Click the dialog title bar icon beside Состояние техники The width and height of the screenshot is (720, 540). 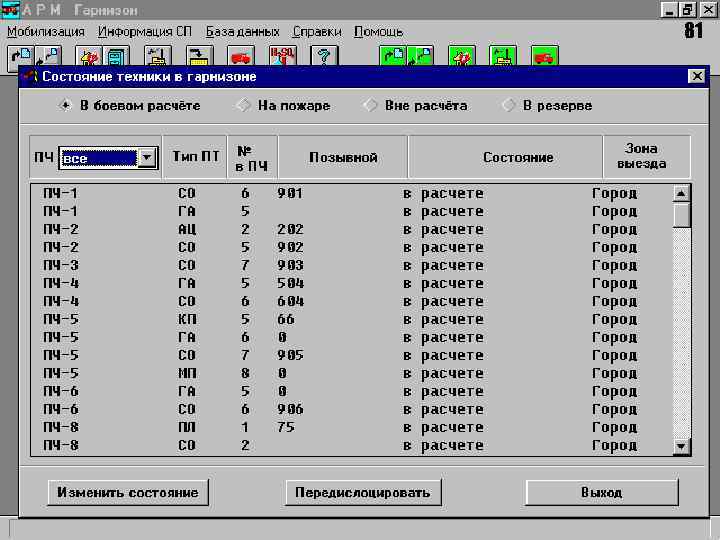tap(30, 76)
